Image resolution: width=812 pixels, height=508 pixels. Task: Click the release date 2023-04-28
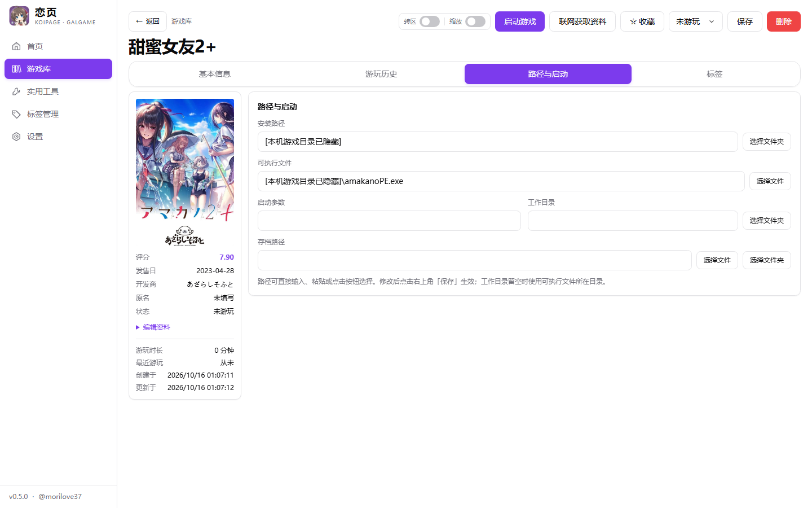coord(215,271)
